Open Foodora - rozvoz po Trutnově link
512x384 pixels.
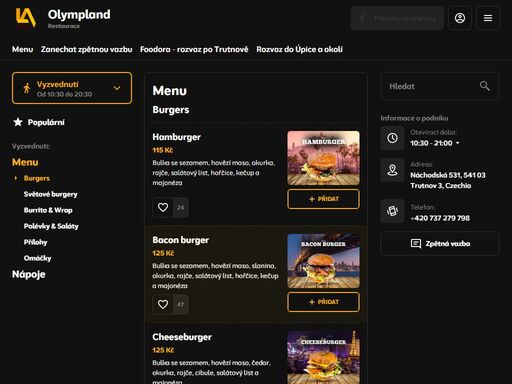tap(194, 49)
